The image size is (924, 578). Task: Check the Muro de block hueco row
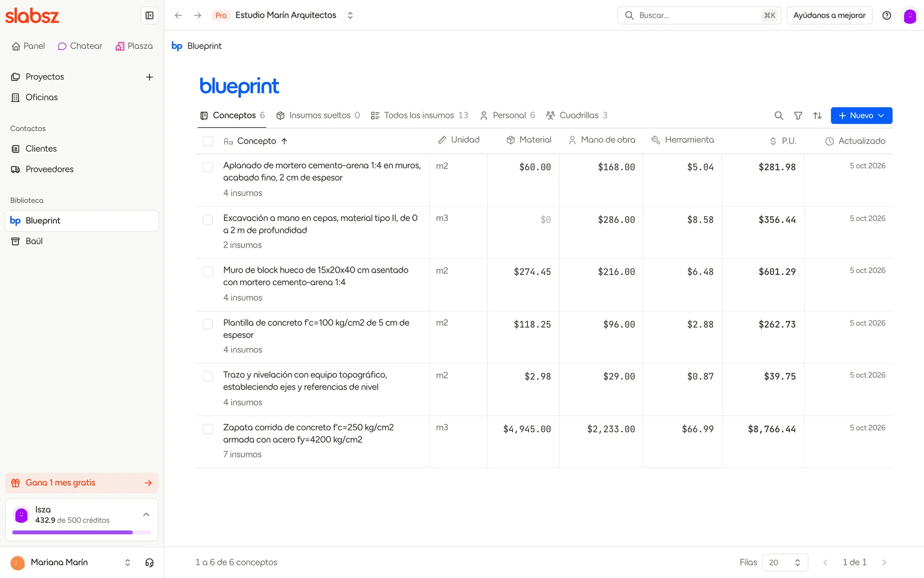coord(208,272)
